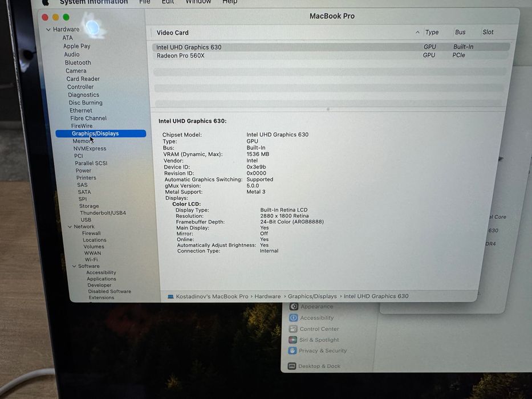The image size is (532, 399).
Task: Select SATA in the sidebar
Action: [x=84, y=192]
